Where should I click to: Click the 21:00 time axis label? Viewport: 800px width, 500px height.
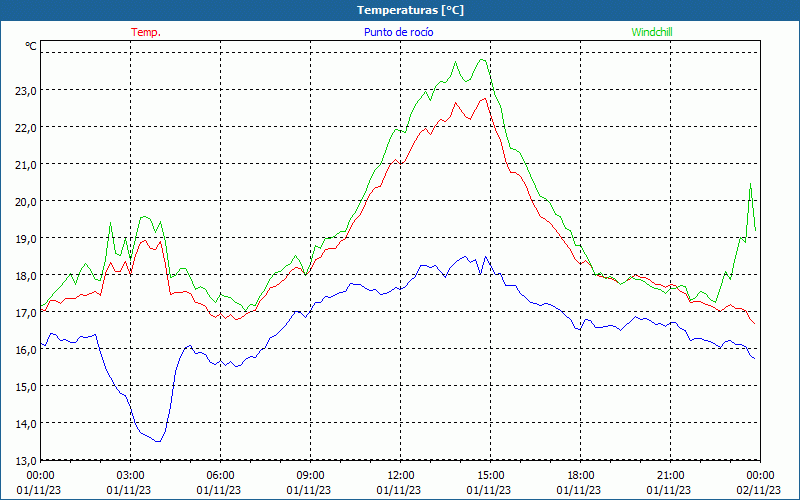point(670,476)
